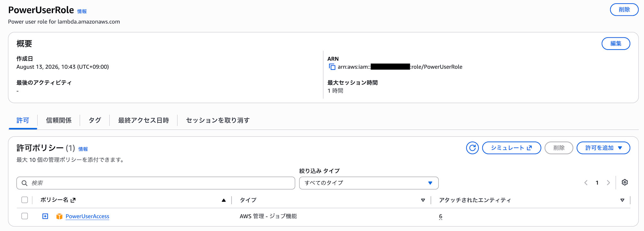Select all policies with header checkbox
Viewport: 644px width, 231px height.
(x=24, y=200)
